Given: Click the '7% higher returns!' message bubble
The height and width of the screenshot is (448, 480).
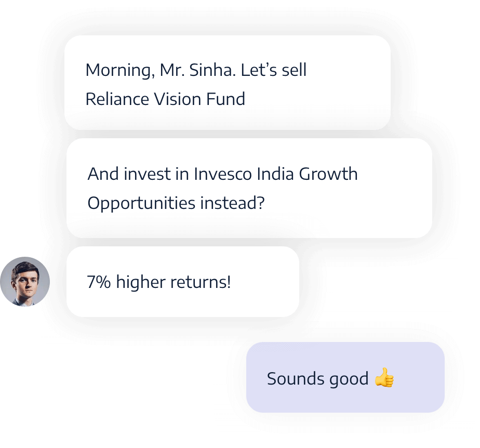Looking at the screenshot, I should (183, 282).
